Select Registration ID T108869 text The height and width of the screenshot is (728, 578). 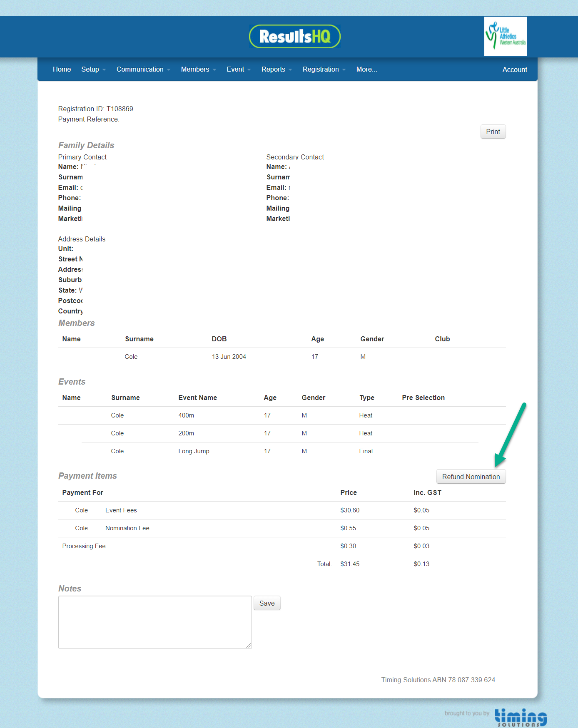96,109
